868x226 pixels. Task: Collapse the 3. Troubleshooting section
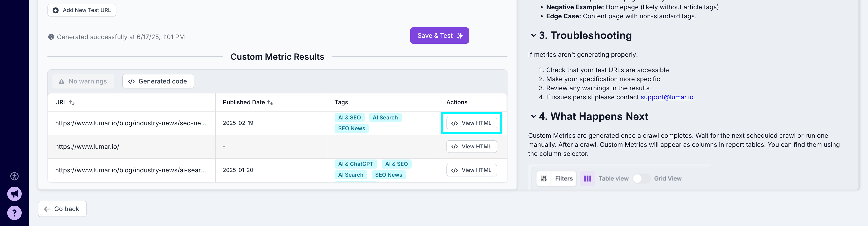(x=533, y=36)
